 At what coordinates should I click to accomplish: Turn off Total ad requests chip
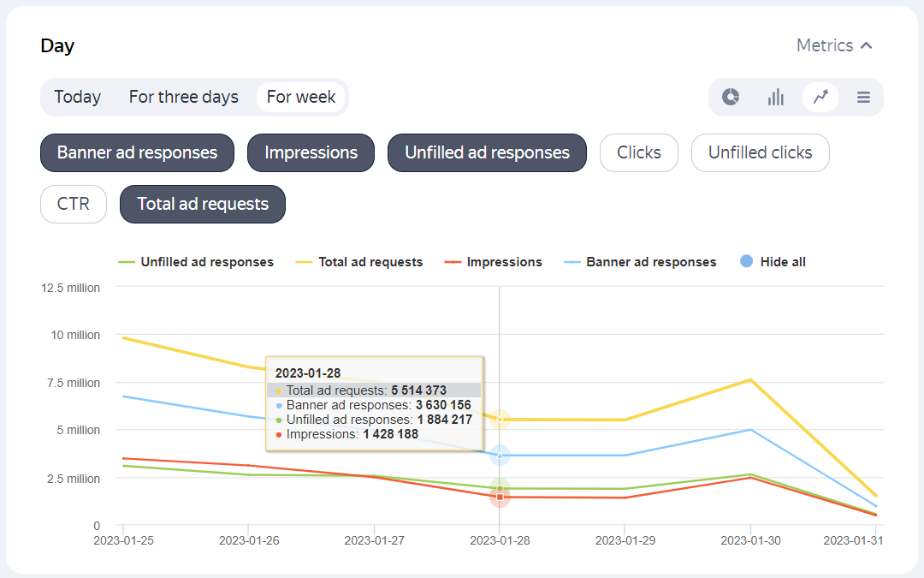pyautogui.click(x=203, y=204)
